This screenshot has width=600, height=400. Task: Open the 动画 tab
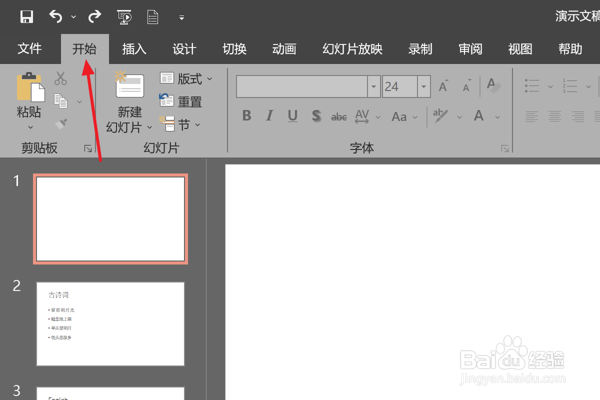[284, 49]
